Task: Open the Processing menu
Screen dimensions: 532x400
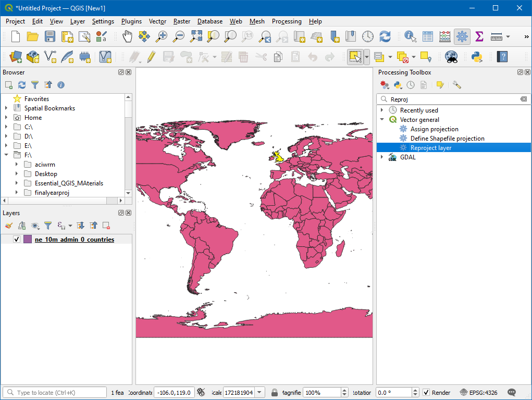Action: (287, 21)
